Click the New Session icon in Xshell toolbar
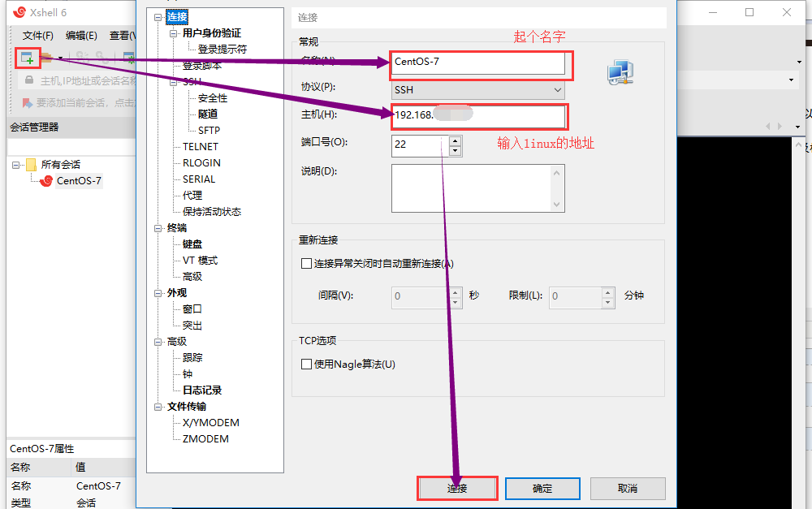 click(28, 58)
